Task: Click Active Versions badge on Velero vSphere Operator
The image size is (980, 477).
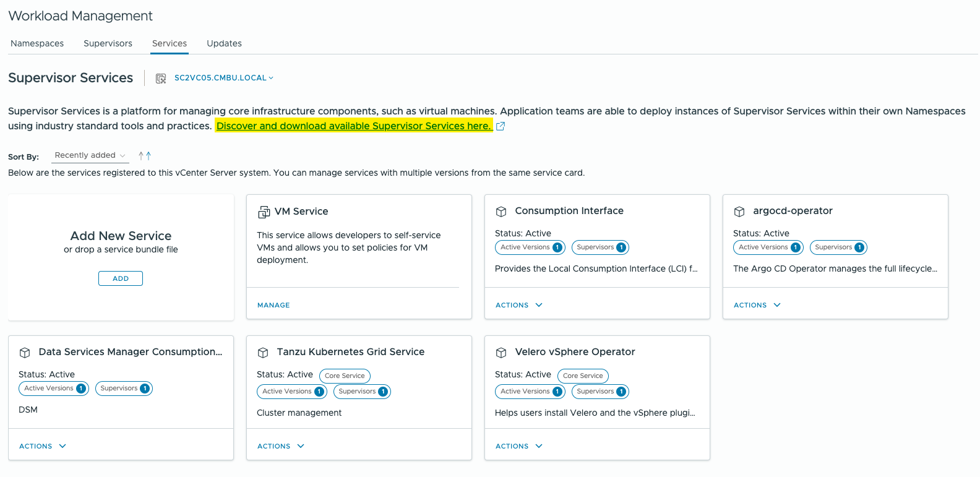Action: point(530,392)
